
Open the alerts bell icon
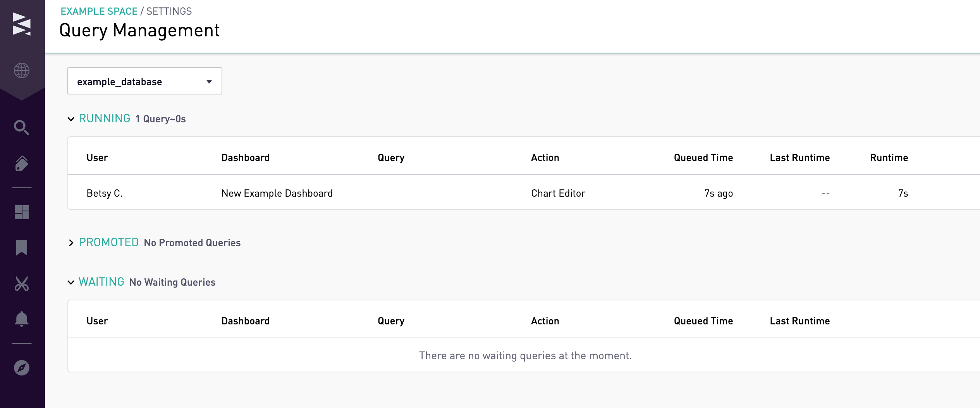click(22, 319)
